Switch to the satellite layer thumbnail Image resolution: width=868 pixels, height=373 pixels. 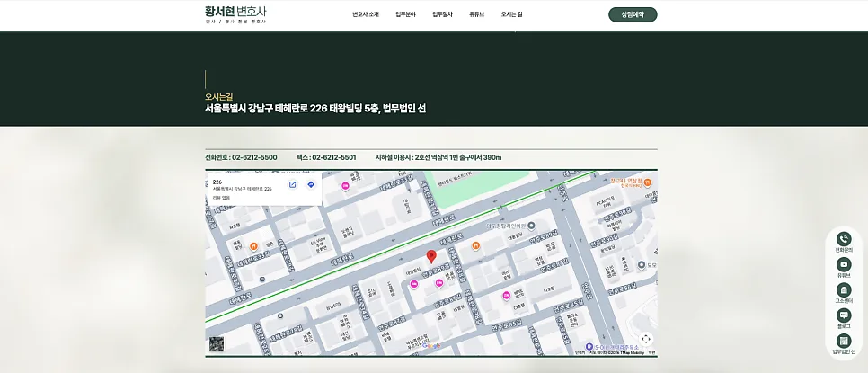pos(217,343)
